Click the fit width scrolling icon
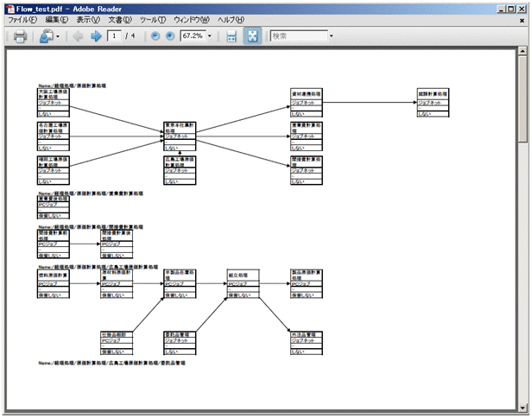The width and height of the screenshot is (532, 418). click(231, 37)
